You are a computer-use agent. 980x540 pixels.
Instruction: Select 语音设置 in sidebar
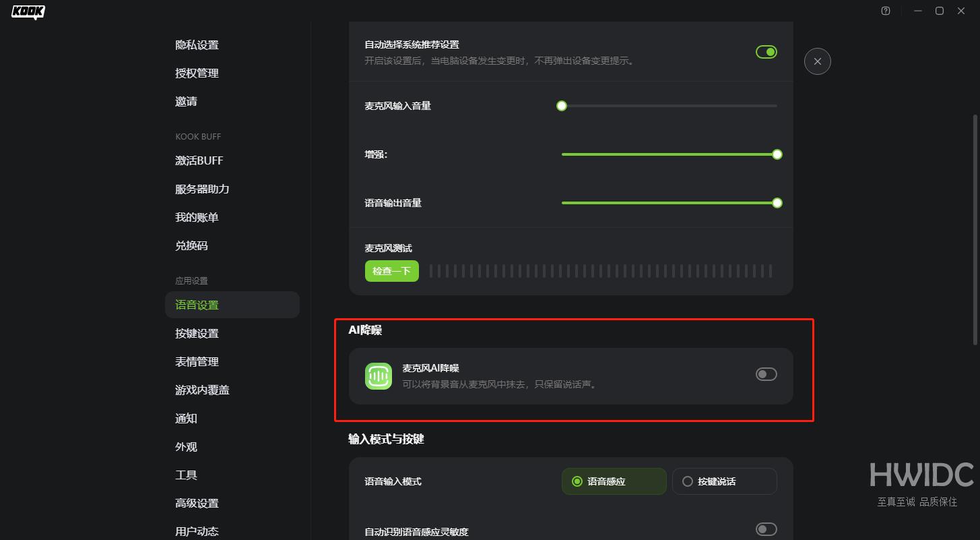tap(232, 305)
